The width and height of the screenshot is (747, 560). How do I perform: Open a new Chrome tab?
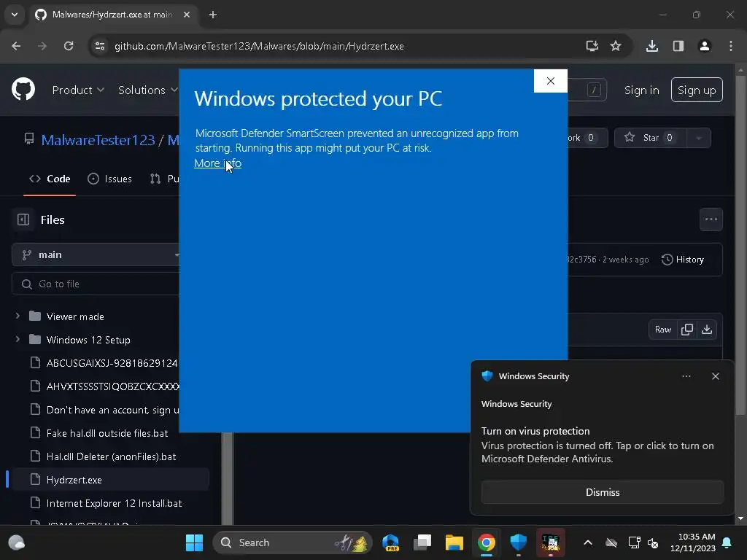pyautogui.click(x=213, y=15)
